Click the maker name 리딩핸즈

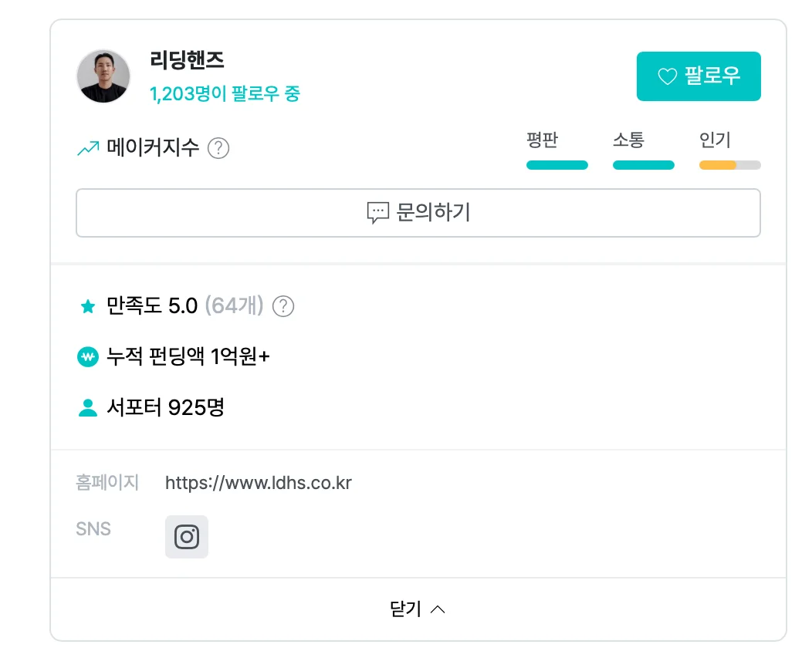(186, 60)
